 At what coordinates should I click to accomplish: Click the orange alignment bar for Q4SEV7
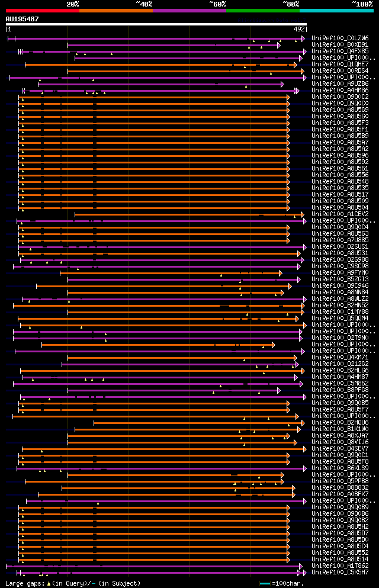click(164, 449)
